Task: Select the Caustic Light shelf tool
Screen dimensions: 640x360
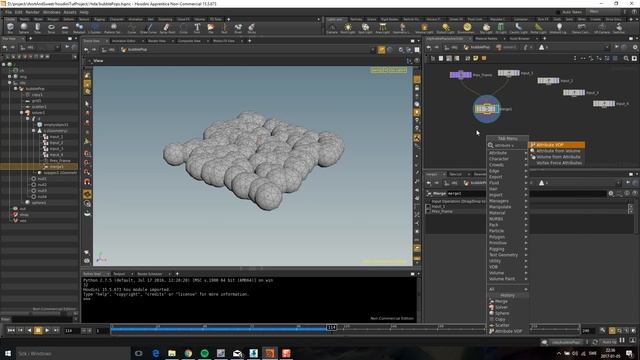Action: pyautogui.click(x=518, y=28)
